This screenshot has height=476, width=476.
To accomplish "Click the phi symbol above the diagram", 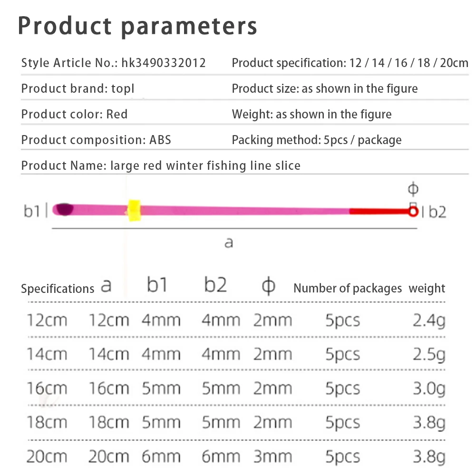I will click(x=413, y=190).
